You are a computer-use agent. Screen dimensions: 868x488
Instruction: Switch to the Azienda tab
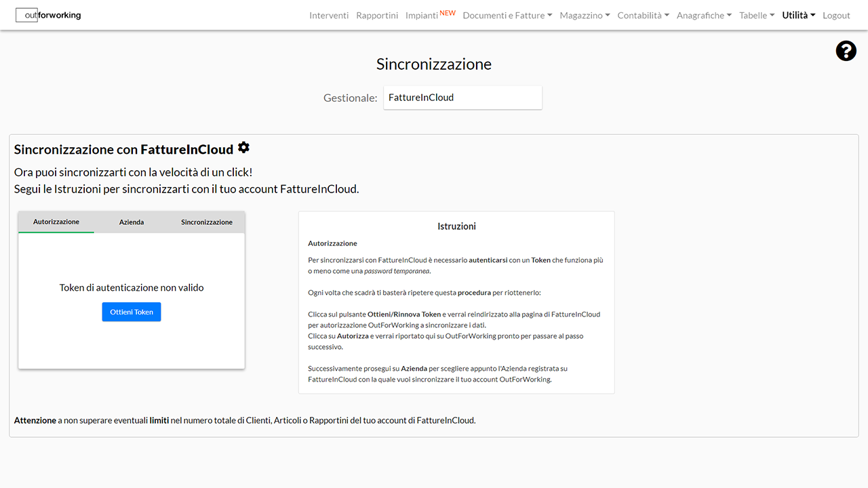pyautogui.click(x=132, y=222)
